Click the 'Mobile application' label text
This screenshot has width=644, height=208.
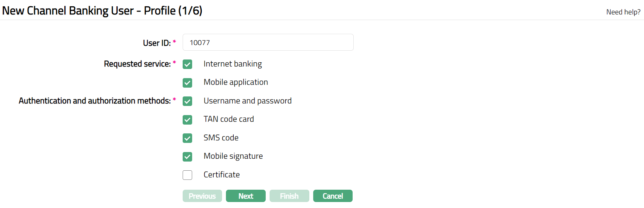coord(236,82)
